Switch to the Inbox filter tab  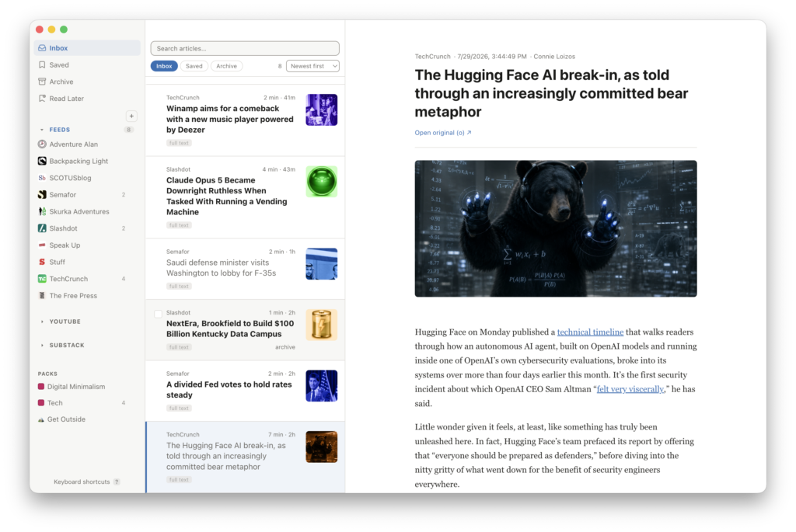tap(164, 66)
